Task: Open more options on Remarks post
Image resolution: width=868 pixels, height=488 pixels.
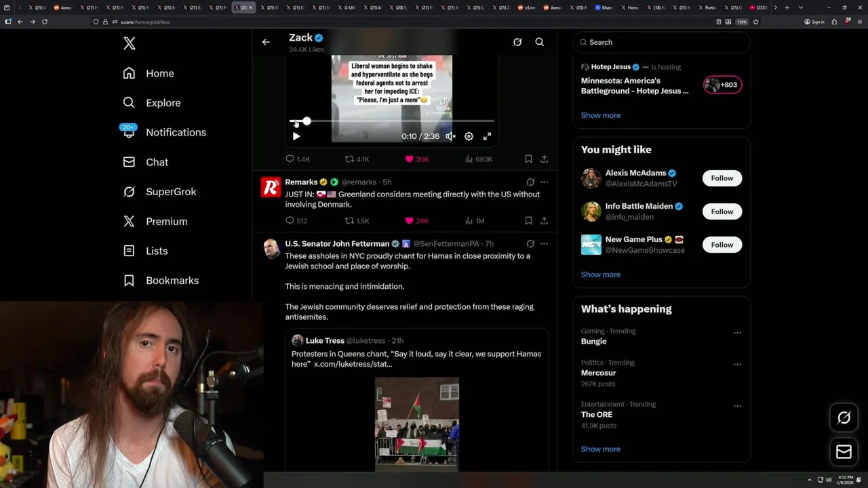Action: pyautogui.click(x=544, y=182)
